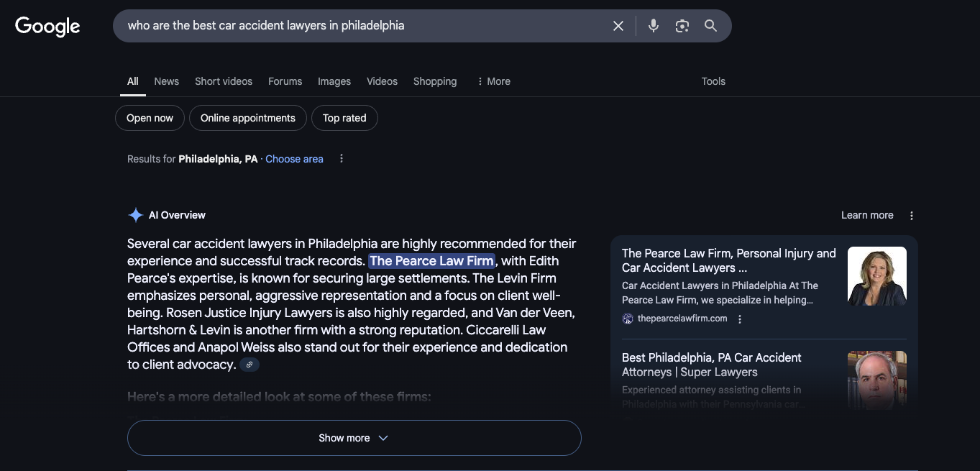Image resolution: width=980 pixels, height=471 pixels.
Task: Click 'Here's a more detailed look' heading
Action: click(x=279, y=396)
